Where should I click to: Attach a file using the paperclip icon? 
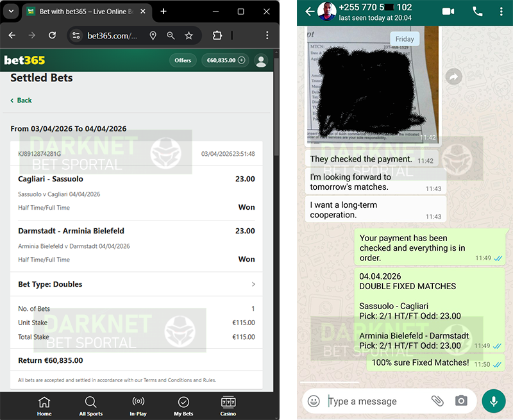[437, 401]
